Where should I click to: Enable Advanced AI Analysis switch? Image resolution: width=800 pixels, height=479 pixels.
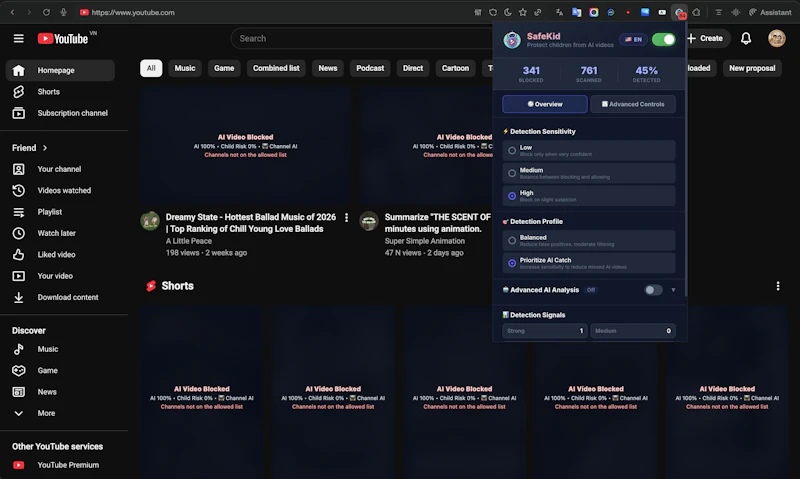653,290
